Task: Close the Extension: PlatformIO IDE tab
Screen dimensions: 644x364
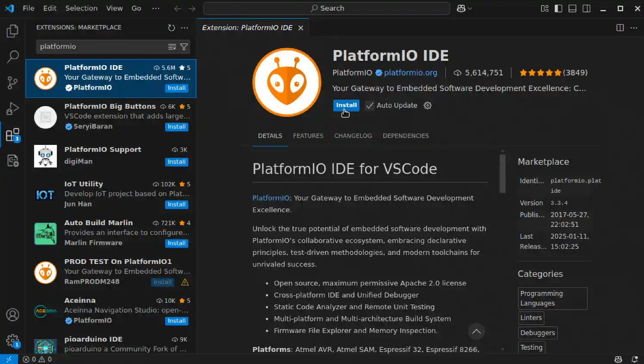Action: pos(301,28)
